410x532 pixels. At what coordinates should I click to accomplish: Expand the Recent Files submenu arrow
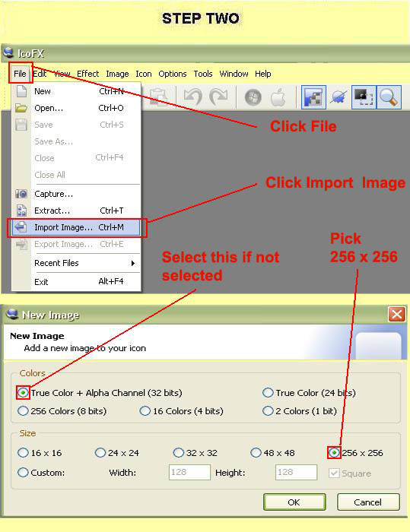point(133,263)
